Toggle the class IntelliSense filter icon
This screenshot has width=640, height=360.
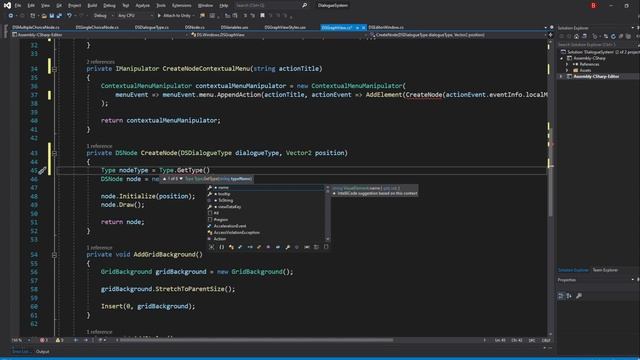(231, 247)
